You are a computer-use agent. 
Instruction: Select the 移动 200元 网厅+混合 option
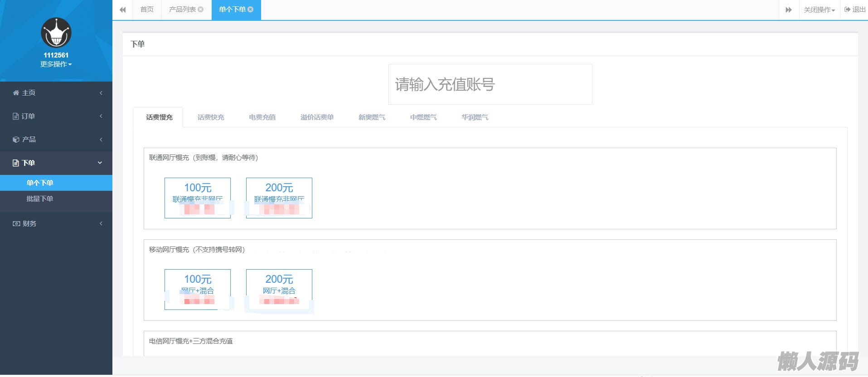click(x=279, y=290)
